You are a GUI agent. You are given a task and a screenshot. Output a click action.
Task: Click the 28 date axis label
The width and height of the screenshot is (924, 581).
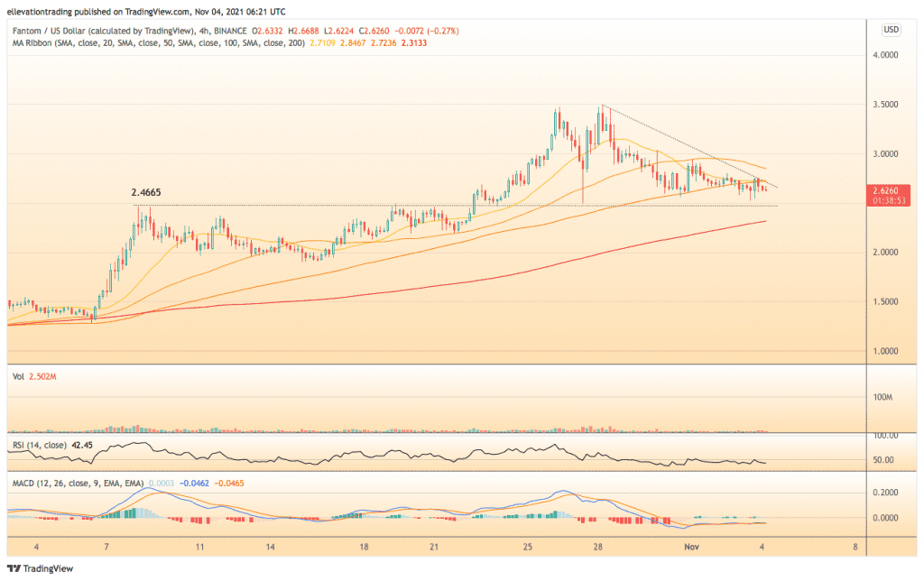[597, 547]
